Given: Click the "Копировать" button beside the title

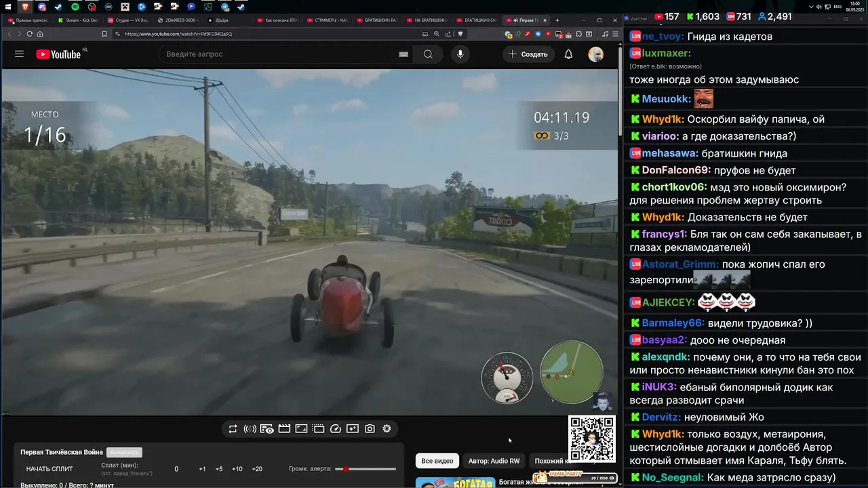Looking at the screenshot, I should pos(124,452).
